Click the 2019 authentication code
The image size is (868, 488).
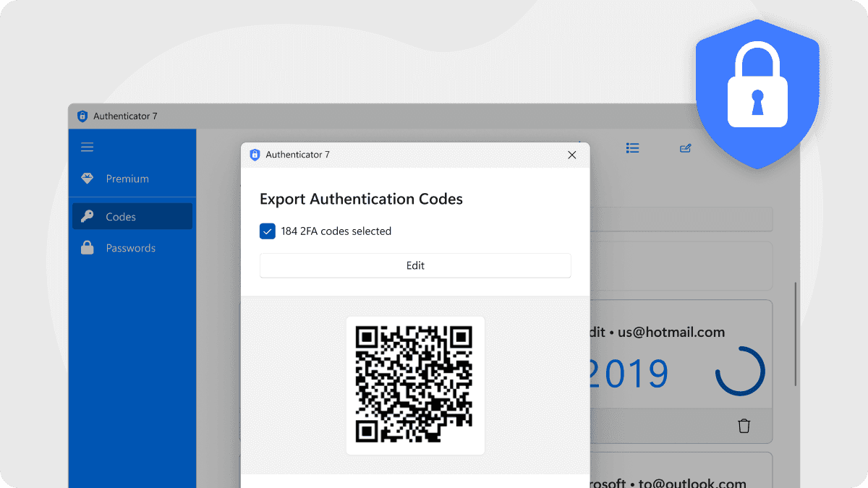pyautogui.click(x=629, y=373)
